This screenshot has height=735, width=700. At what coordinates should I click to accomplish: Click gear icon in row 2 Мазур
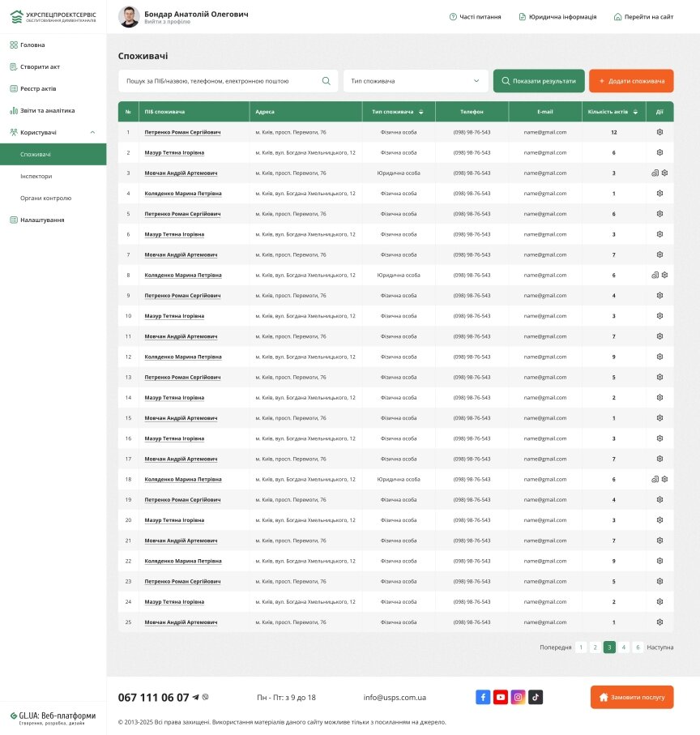[x=659, y=152]
